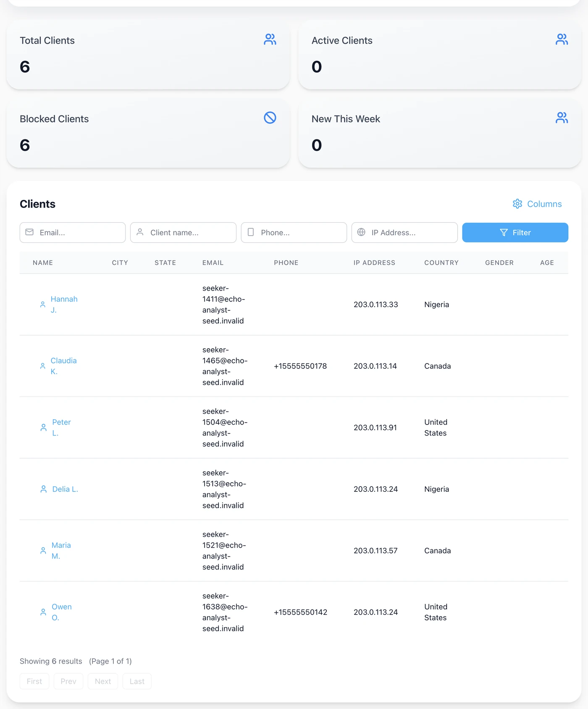
Task: Click user icon beside Owen O.
Action: (43, 612)
